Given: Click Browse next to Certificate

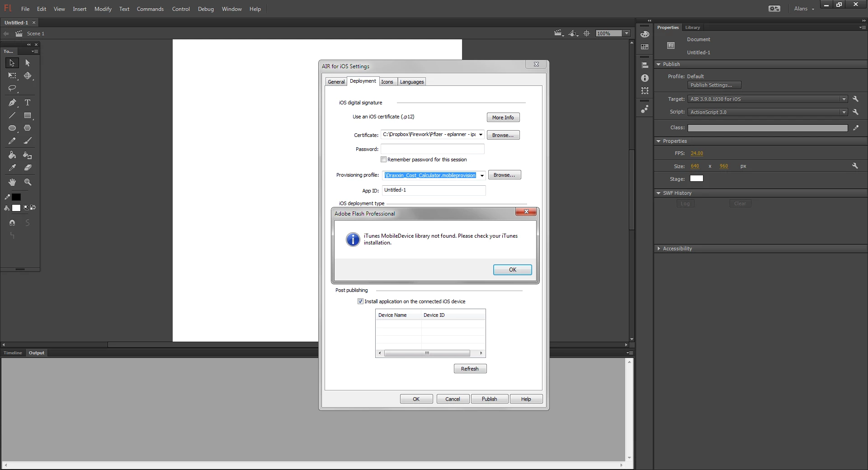Looking at the screenshot, I should point(503,135).
